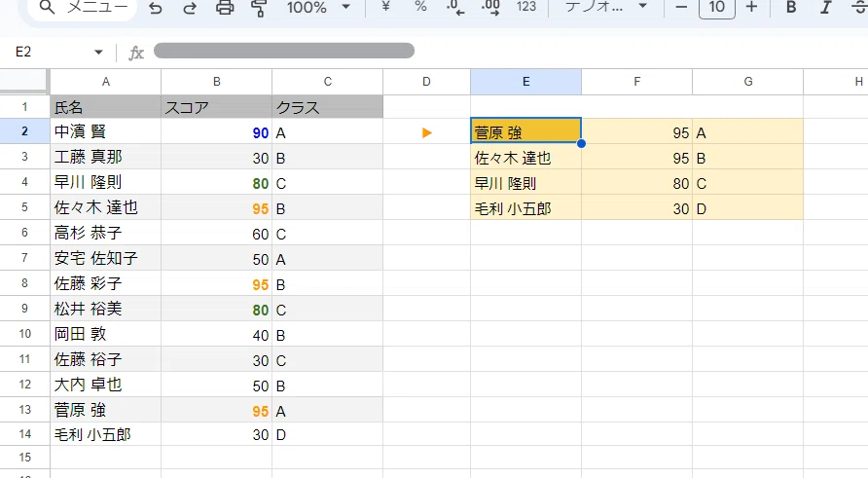Select cell containing 佐藤 裕子

(106, 359)
